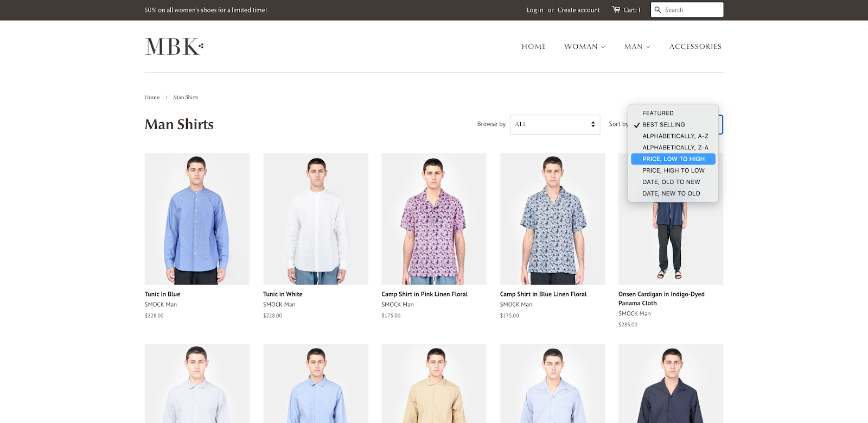The image size is (868, 423).
Task: Sort ALPHABETICALLY, Z-A
Action: coord(673,147)
